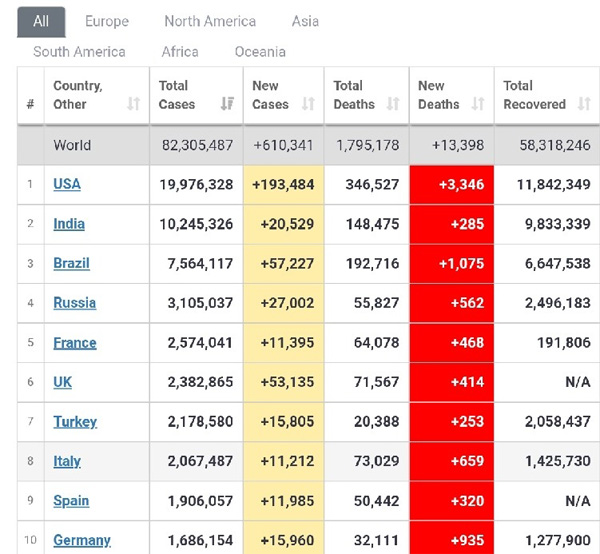Open the India country page link

click(69, 224)
